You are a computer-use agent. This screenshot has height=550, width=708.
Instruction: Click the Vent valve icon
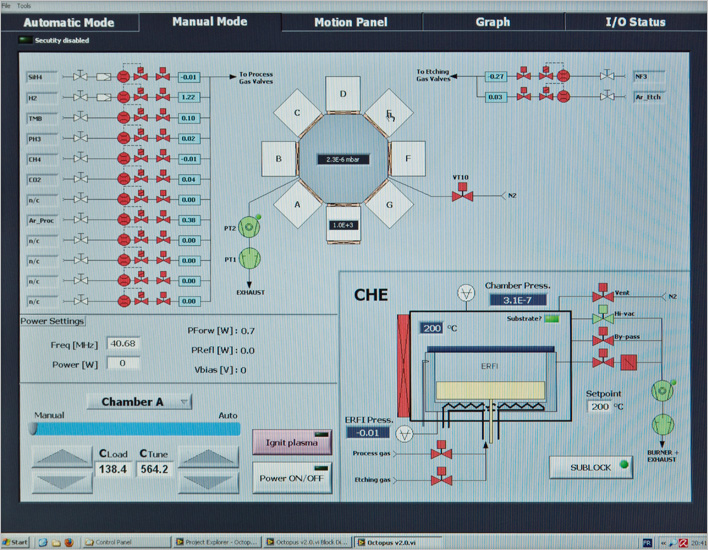point(602,297)
